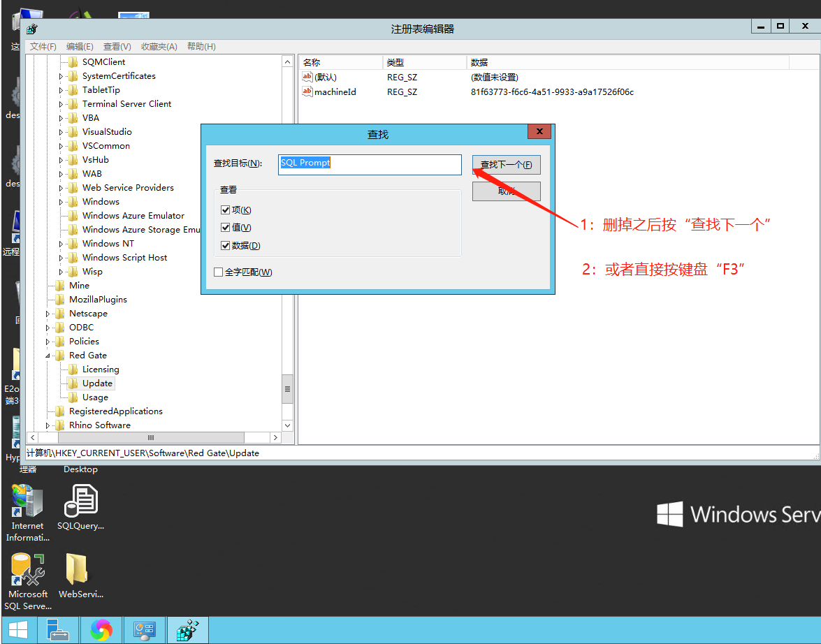
Task: Expand the ODBC tree node
Action: (48, 328)
